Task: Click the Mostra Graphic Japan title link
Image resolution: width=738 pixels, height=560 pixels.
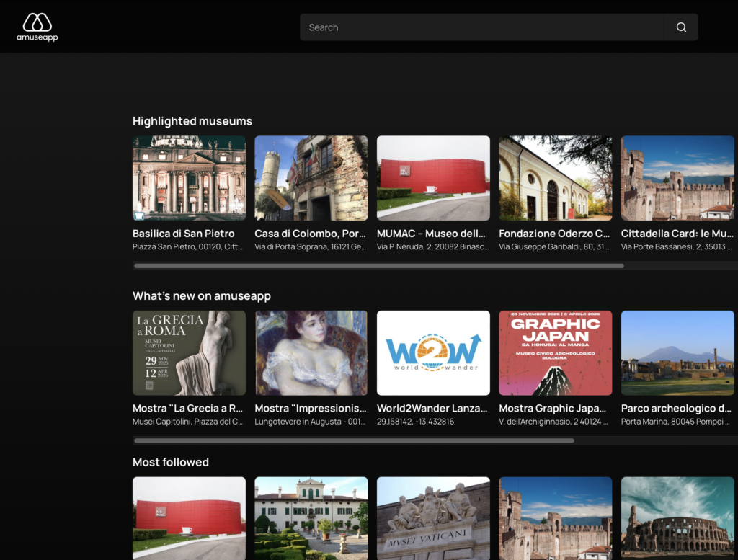Action: coord(553,409)
